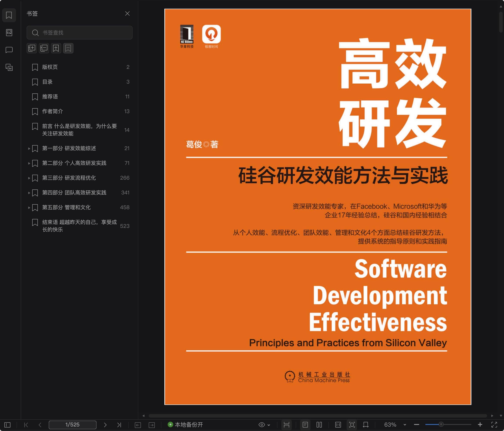Toggle continuous scrolling mode

[287, 425]
